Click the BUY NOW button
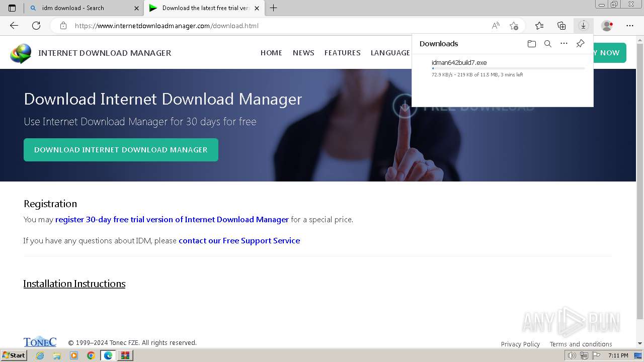 (x=610, y=53)
